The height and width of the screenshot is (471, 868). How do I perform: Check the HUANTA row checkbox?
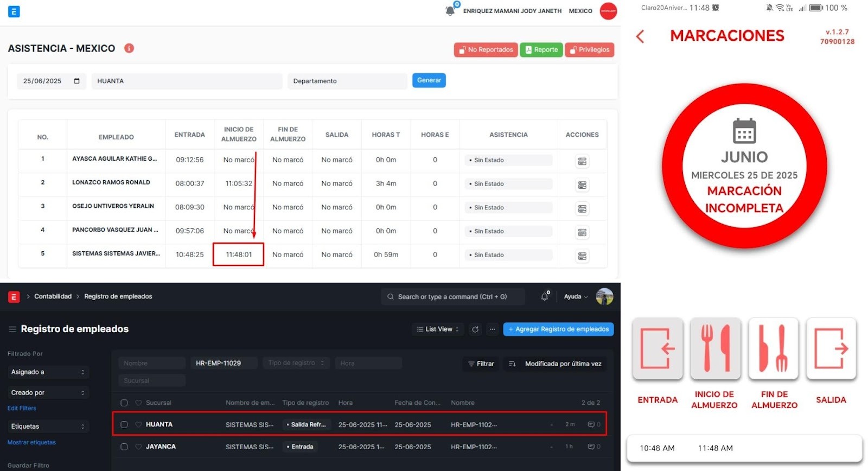[x=124, y=424]
